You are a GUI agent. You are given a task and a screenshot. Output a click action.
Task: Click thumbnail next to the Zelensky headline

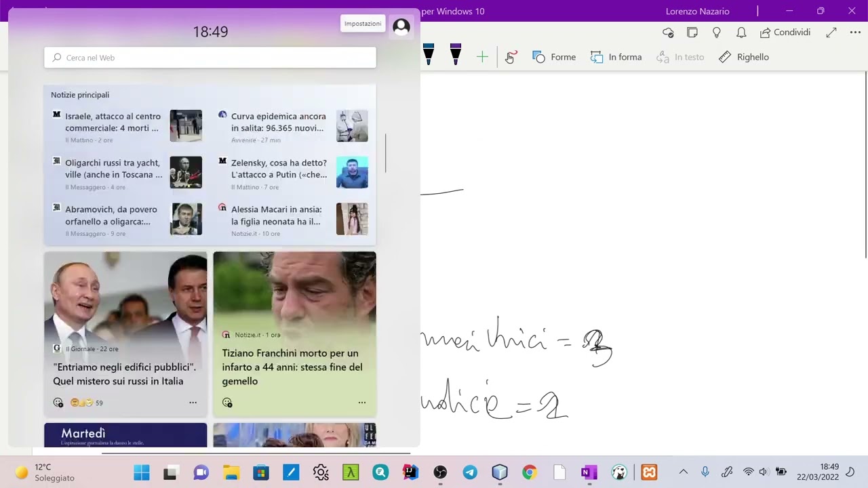coord(352,172)
